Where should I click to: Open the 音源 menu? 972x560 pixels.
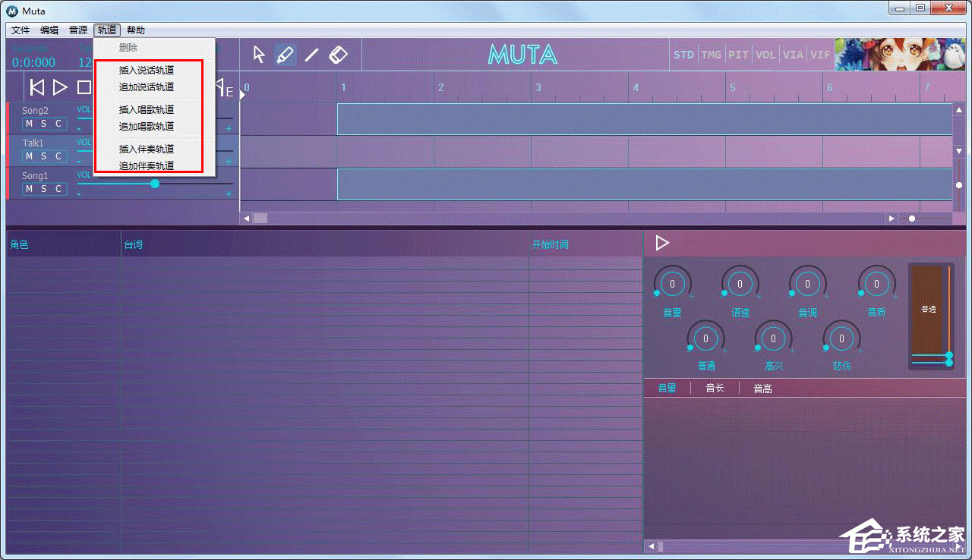[x=78, y=30]
